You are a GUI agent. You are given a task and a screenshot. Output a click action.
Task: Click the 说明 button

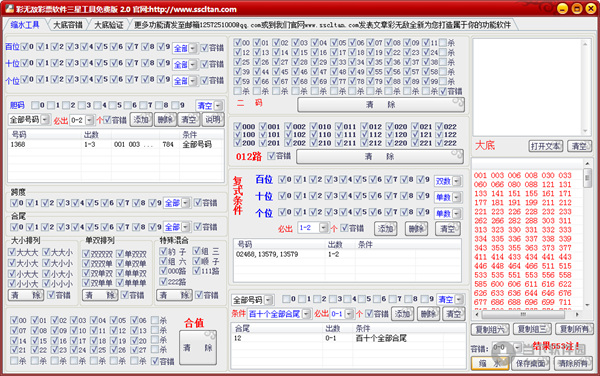213,120
